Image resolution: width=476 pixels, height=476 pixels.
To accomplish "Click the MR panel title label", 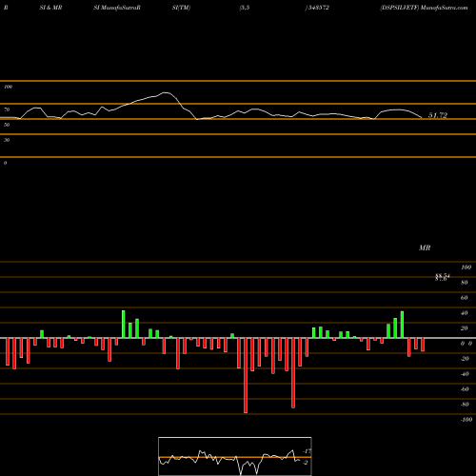I will (425, 248).
